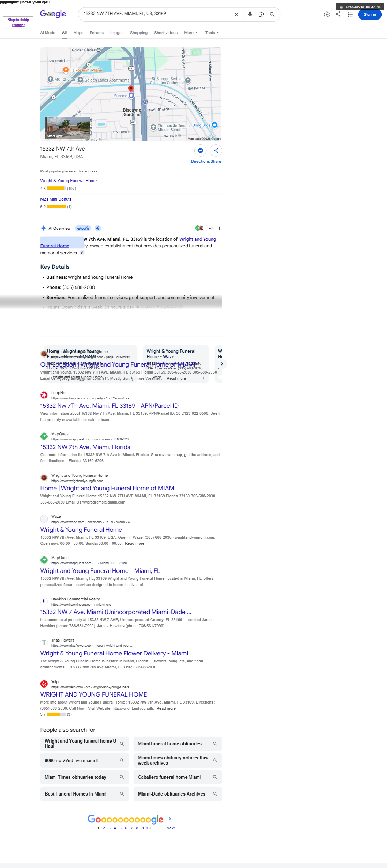The image size is (392, 868).
Task: Open search by image camera icon
Action: pyautogui.click(x=261, y=14)
